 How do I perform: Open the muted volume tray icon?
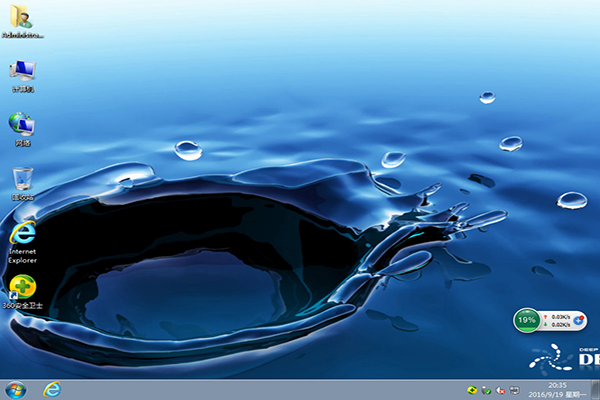click(501, 390)
